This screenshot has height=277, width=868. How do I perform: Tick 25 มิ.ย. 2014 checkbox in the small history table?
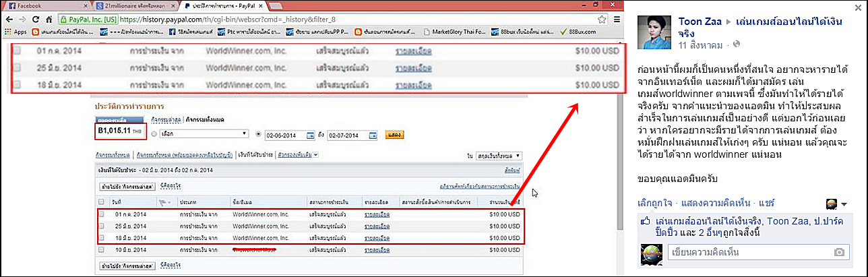102,226
